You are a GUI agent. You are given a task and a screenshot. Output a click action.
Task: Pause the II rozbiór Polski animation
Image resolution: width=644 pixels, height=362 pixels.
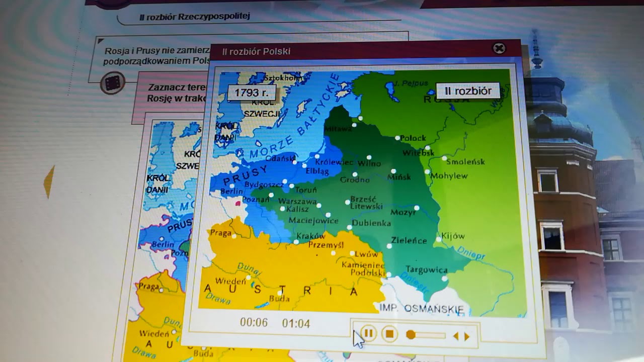click(x=368, y=333)
